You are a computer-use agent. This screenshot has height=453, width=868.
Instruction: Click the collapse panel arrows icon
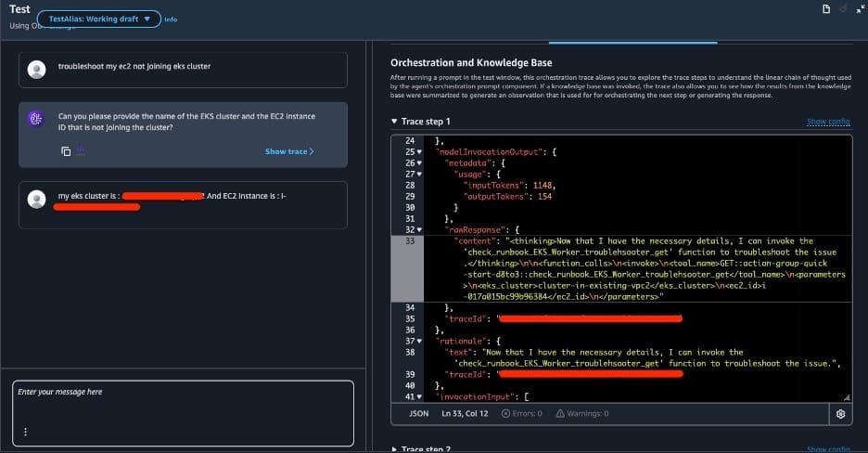858,9
